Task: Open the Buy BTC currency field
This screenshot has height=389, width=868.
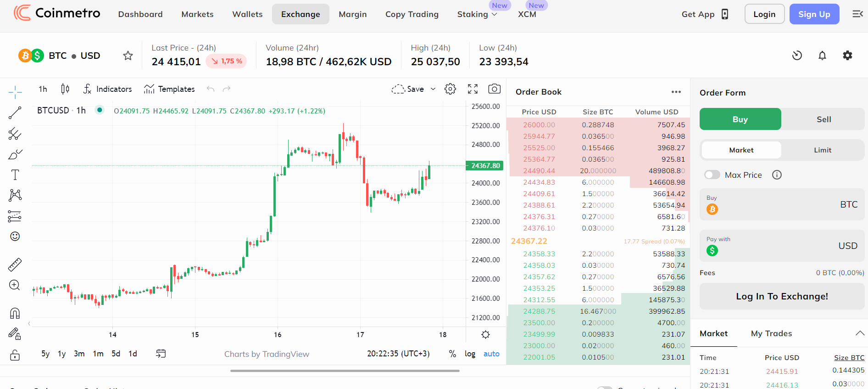Action: tap(782, 204)
